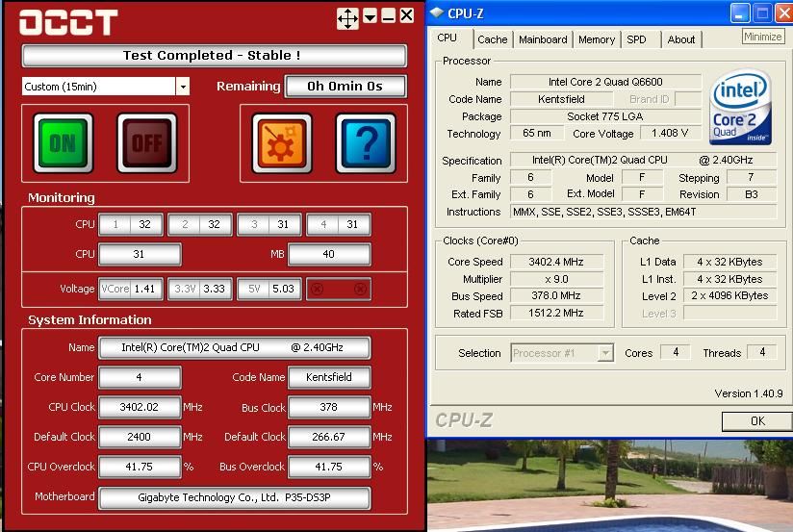This screenshot has height=532, width=793.
Task: Minimize the OCCT window
Action: tap(389, 16)
